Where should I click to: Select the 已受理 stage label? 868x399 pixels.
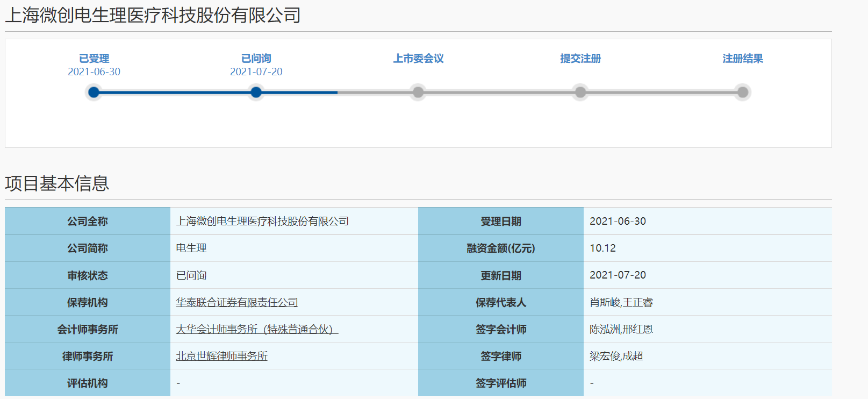tap(94, 59)
